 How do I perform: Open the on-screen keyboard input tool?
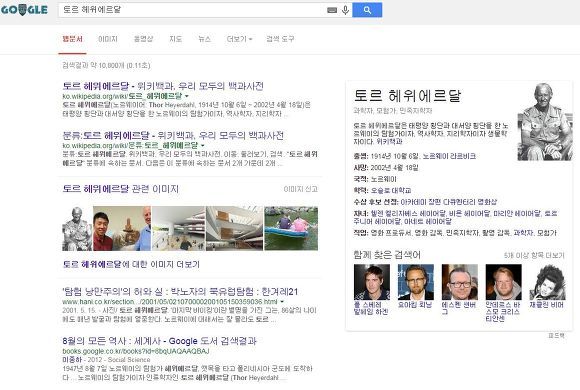[332, 10]
